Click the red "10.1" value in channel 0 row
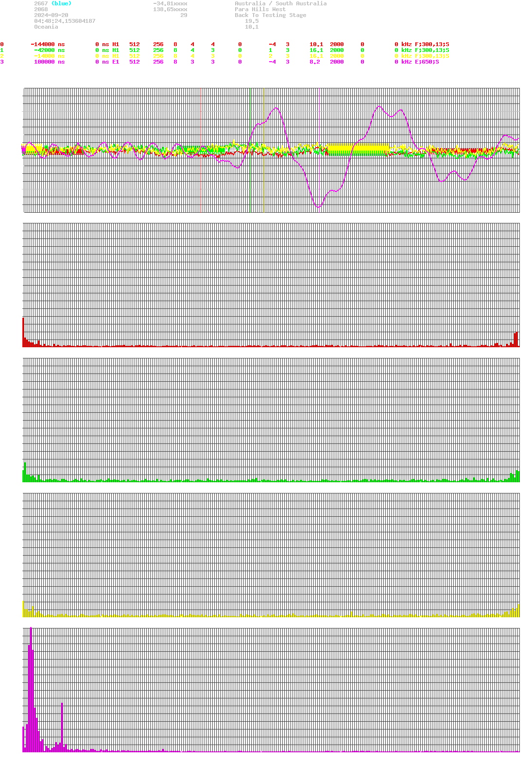Viewport: 532px width, 763px height. 316,44
